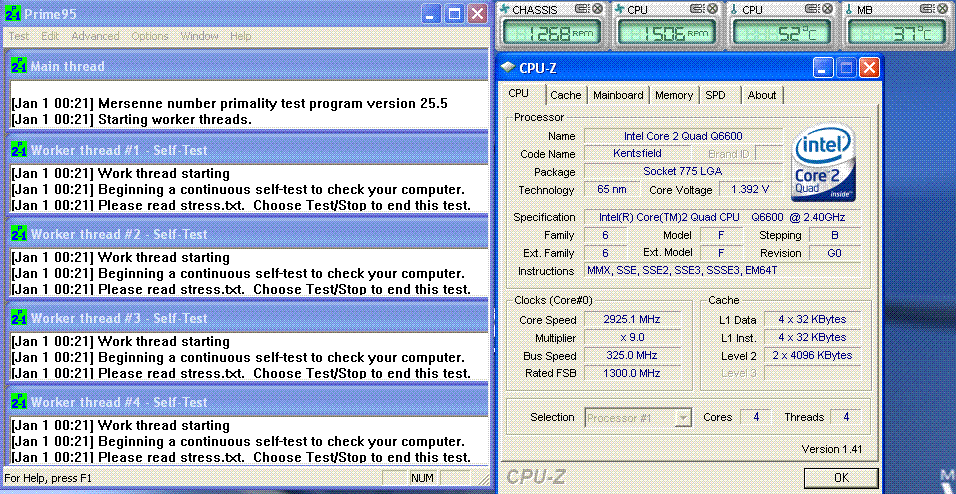This screenshot has height=494, width=956.
Task: Click the OK button in CPU-Z
Action: 841,478
